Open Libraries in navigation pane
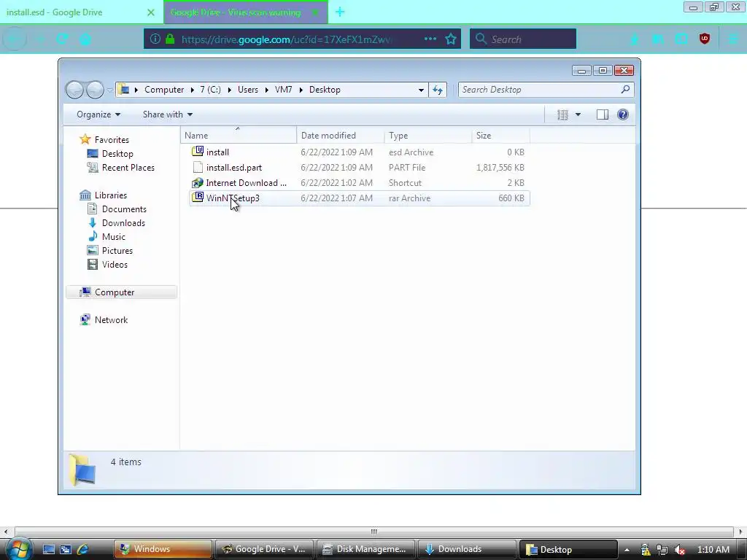Screen dimensions: 747x560 (x=111, y=195)
